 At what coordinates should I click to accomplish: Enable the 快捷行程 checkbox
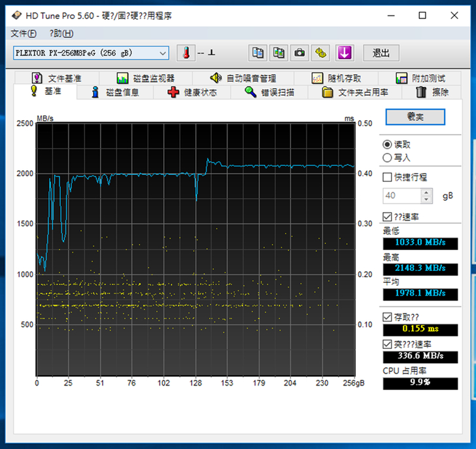(x=388, y=177)
